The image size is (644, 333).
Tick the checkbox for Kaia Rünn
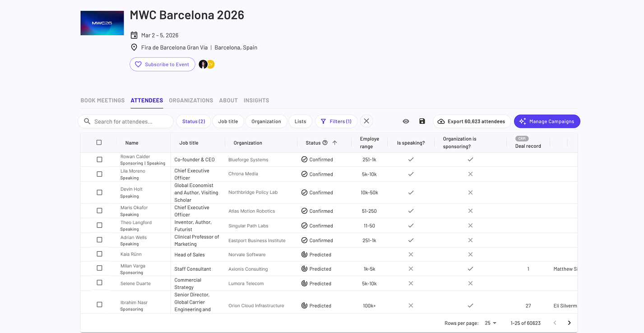pyautogui.click(x=99, y=254)
